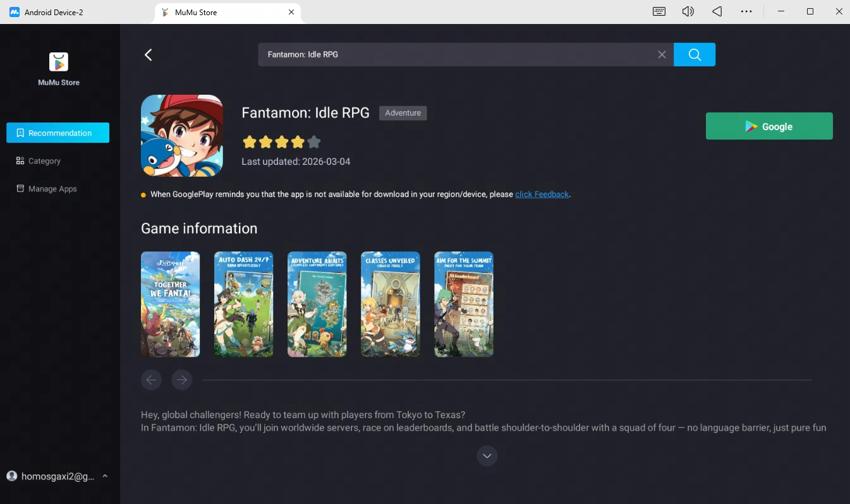Screen dimensions: 850x504
Task: View the TOGETHER WE FANTA screenshot thumbnail
Action: coord(170,304)
